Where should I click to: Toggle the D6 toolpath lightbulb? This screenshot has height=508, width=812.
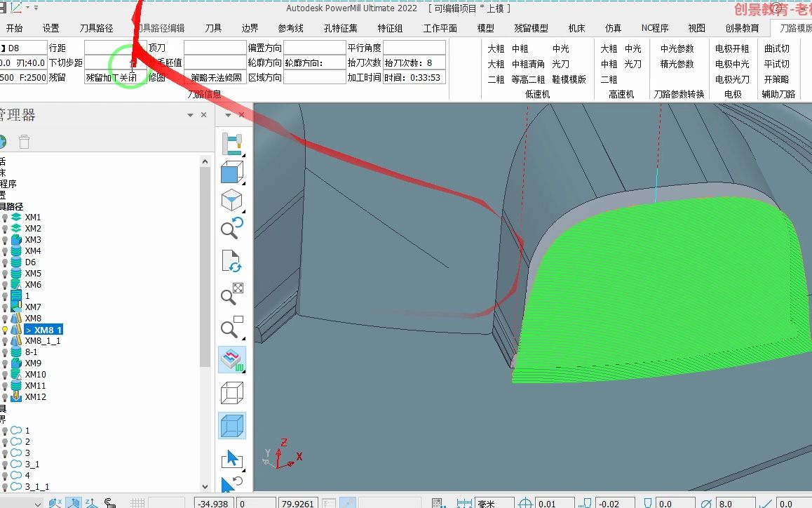[x=5, y=262]
